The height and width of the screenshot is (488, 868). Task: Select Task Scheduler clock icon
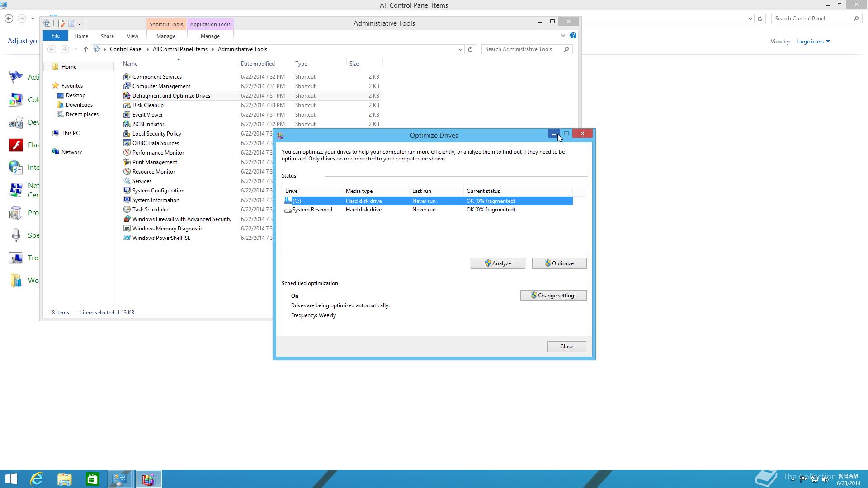coord(127,210)
